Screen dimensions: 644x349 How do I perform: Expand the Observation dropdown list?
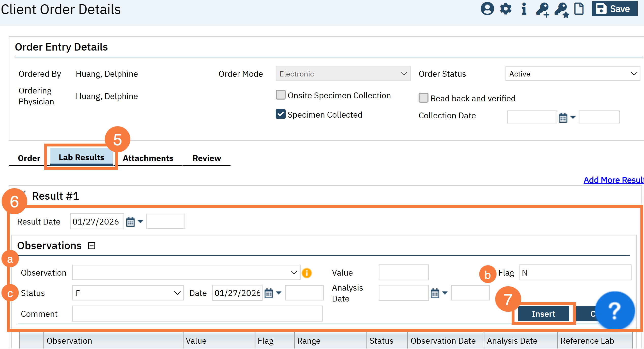coord(294,273)
